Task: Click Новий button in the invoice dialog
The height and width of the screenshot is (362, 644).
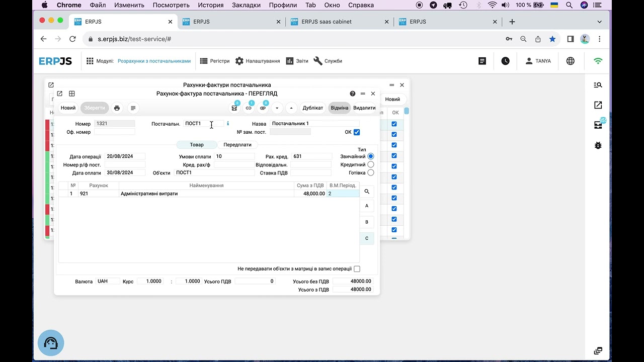Action: click(x=68, y=108)
